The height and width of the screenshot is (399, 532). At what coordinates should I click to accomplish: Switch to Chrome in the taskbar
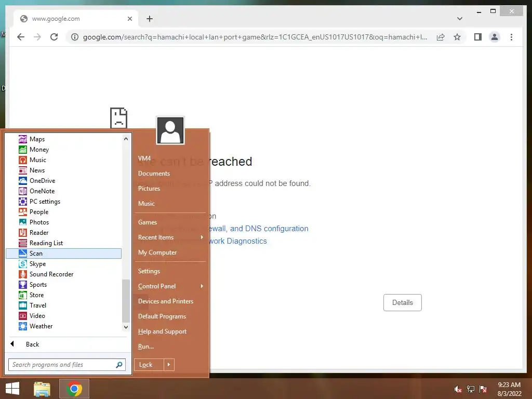[74, 389]
